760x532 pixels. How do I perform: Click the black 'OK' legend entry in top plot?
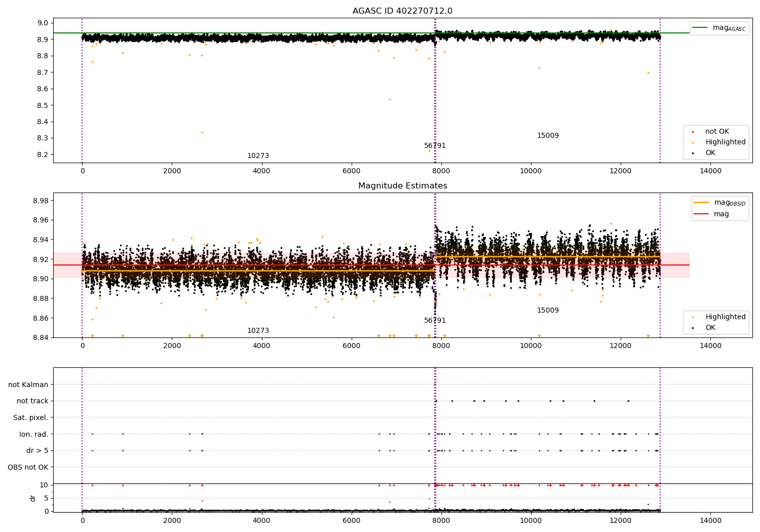pyautogui.click(x=710, y=153)
